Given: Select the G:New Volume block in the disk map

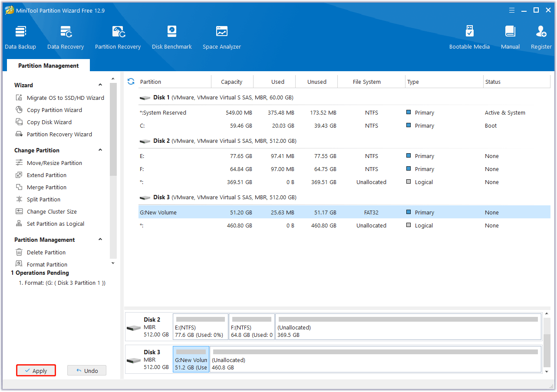Looking at the screenshot, I should click(x=191, y=359).
